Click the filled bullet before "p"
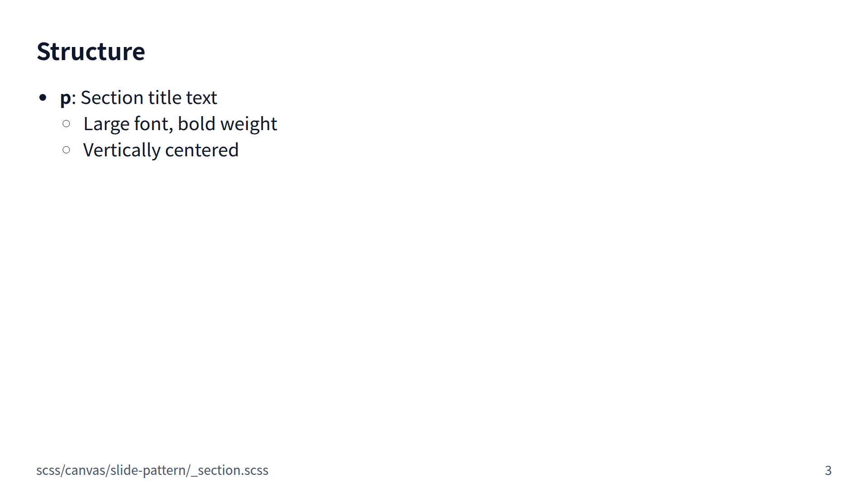Image resolution: width=868 pixels, height=488 pixels. click(43, 98)
